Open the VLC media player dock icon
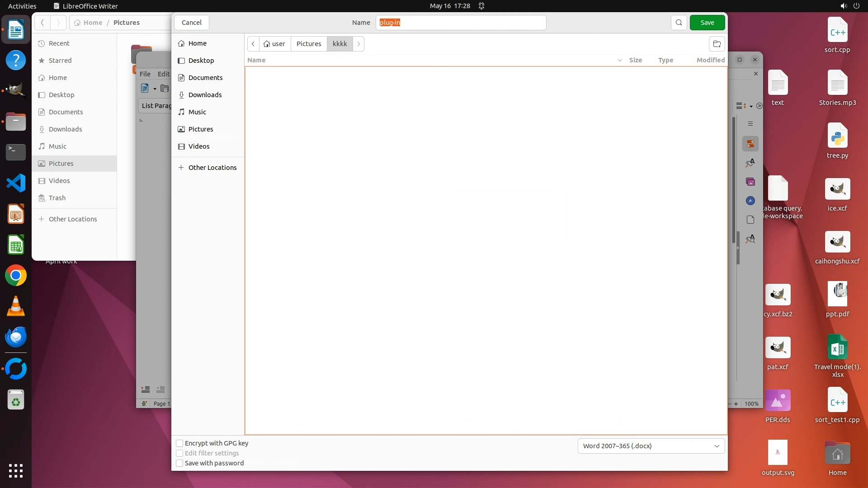This screenshot has height=488, width=868. point(16,306)
